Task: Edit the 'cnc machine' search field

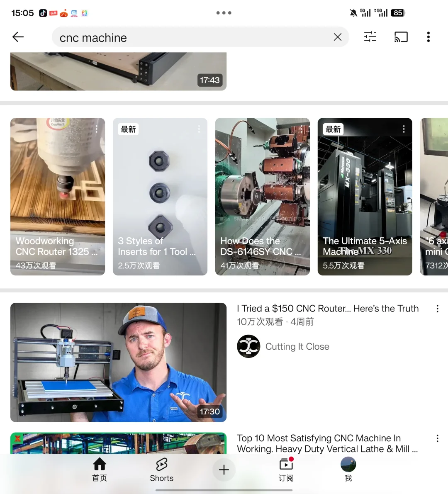Action: (x=200, y=37)
